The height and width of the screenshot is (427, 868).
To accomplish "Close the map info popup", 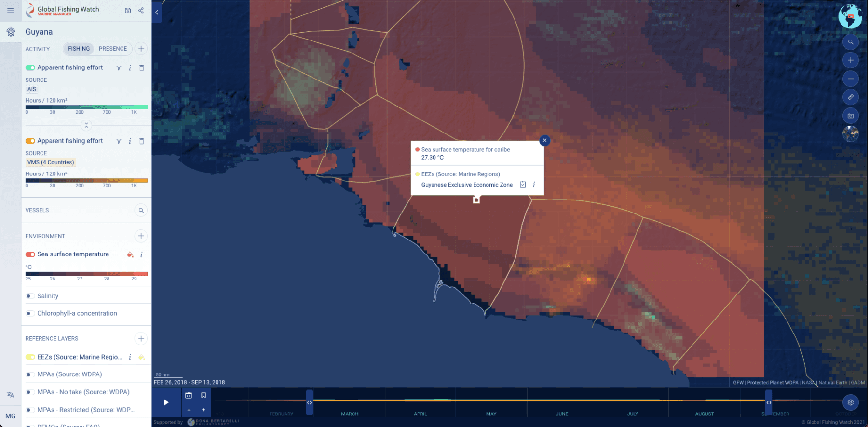I will pos(544,141).
